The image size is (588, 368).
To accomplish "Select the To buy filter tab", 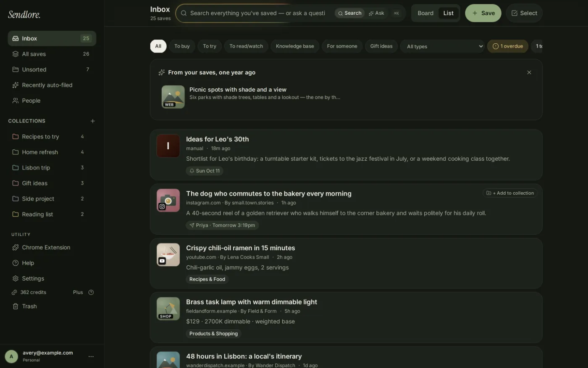I will (182, 46).
